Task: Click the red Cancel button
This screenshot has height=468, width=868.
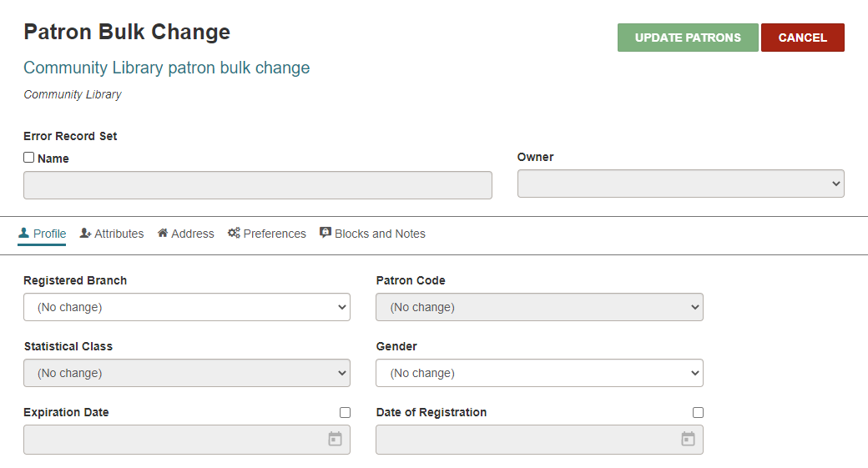Action: pyautogui.click(x=803, y=38)
